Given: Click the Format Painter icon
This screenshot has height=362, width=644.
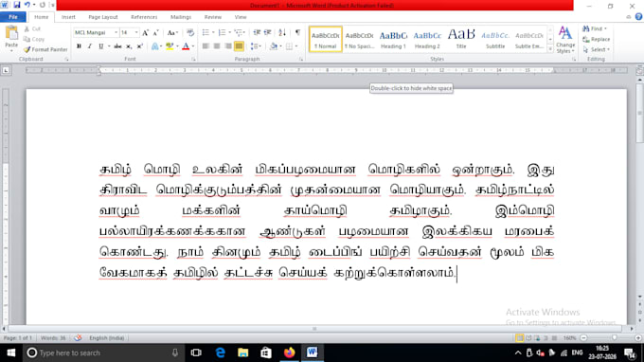Looking at the screenshot, I should tap(27, 49).
